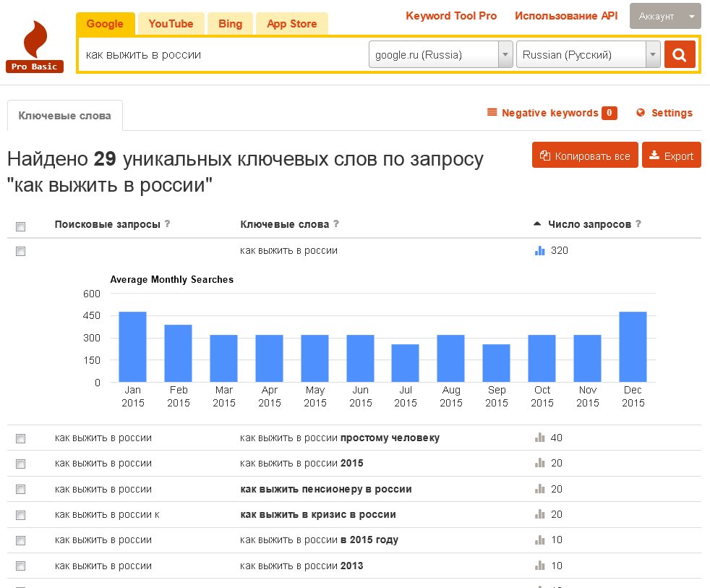710x588 pixels.
Task: Click the Ключевые слова column header
Action: (284, 223)
